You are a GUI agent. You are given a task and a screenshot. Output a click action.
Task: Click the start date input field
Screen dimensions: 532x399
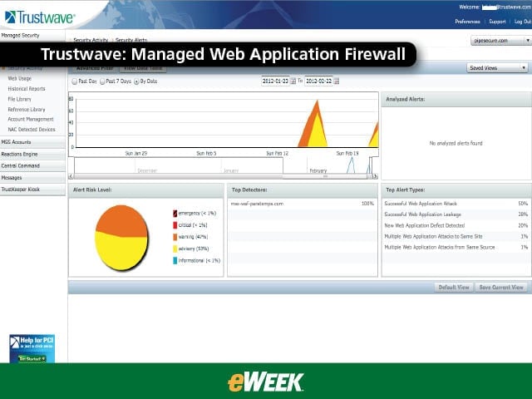[275, 81]
